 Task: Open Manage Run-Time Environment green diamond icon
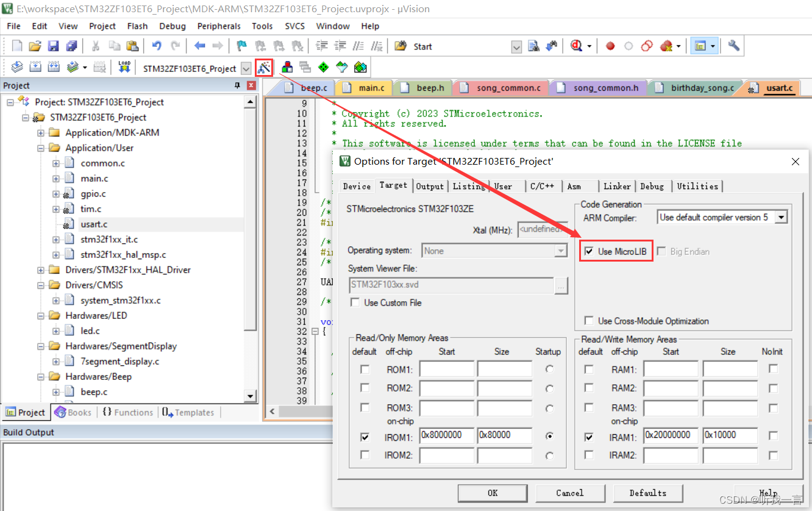pyautogui.click(x=323, y=68)
